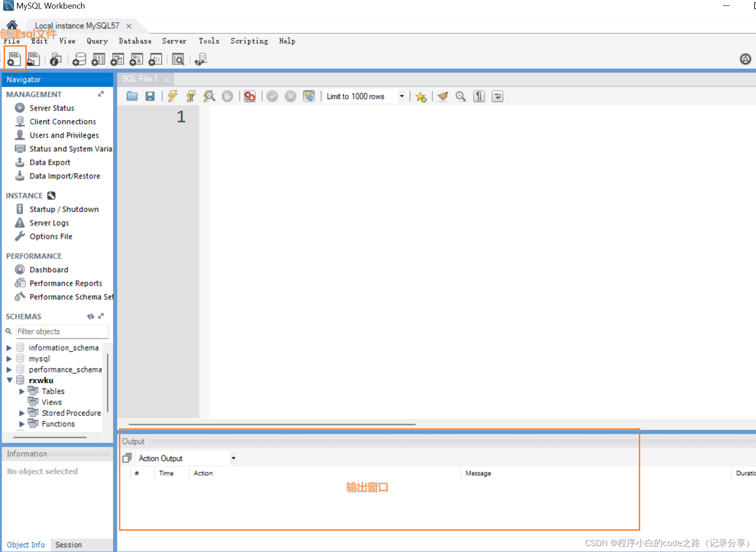This screenshot has width=756, height=552.
Task: Expand the performance_schema node
Action: click(9, 370)
